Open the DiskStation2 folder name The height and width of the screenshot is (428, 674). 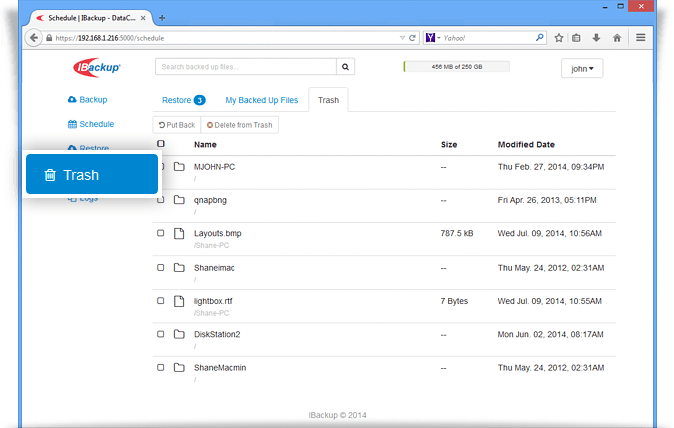(217, 334)
